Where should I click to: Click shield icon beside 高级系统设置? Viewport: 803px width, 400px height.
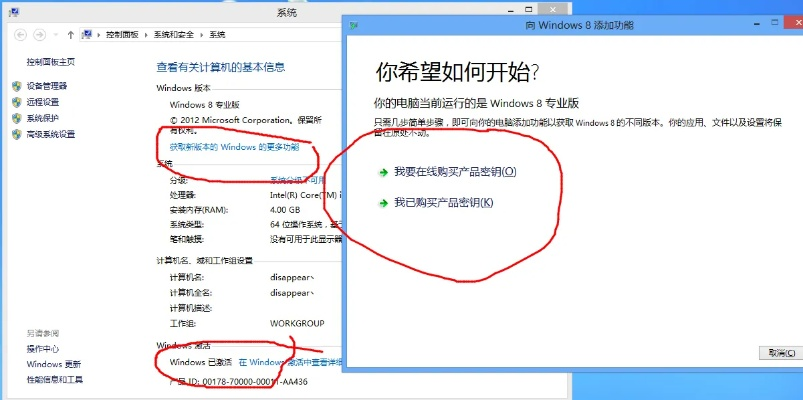[17, 135]
